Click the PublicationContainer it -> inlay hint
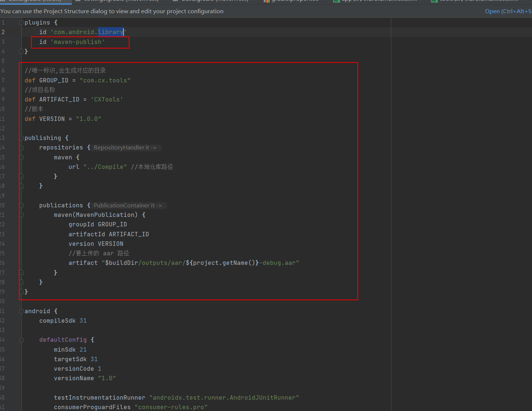 click(x=128, y=205)
